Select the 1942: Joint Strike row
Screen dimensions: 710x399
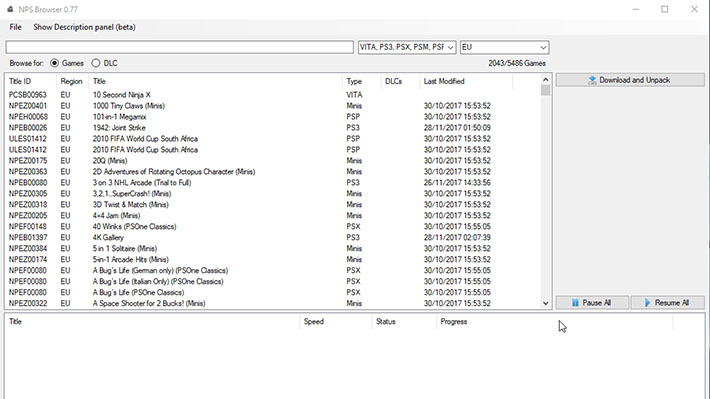coord(273,128)
